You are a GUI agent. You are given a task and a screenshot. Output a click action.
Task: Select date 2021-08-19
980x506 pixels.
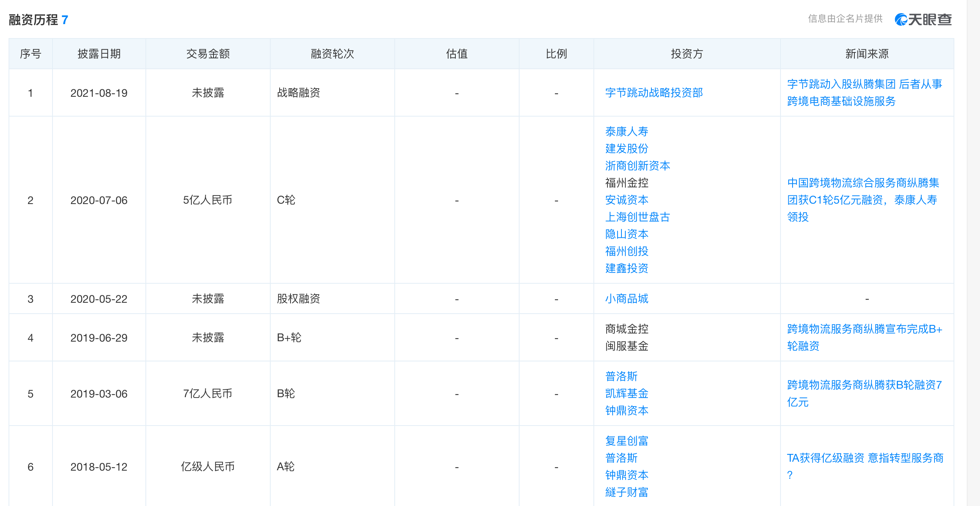[x=99, y=93]
